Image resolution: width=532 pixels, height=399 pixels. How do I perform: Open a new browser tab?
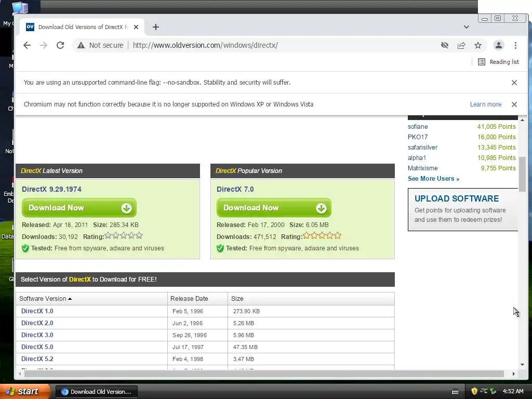[x=156, y=27]
